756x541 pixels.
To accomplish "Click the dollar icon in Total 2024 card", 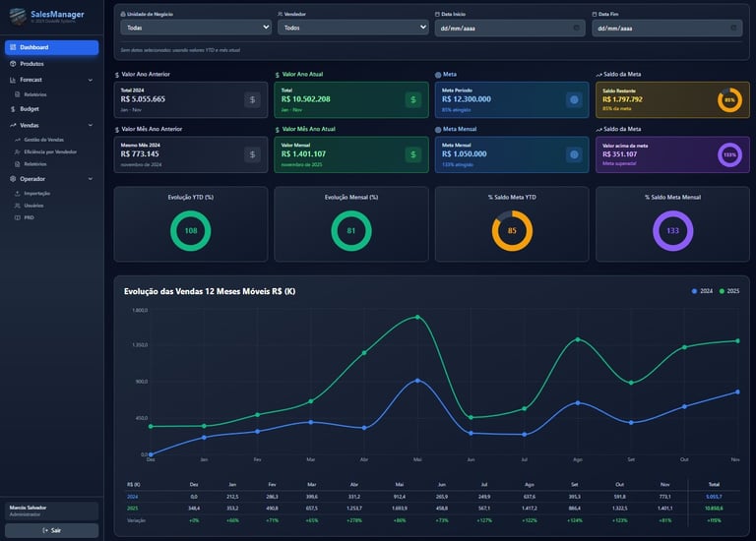I will click(x=252, y=99).
